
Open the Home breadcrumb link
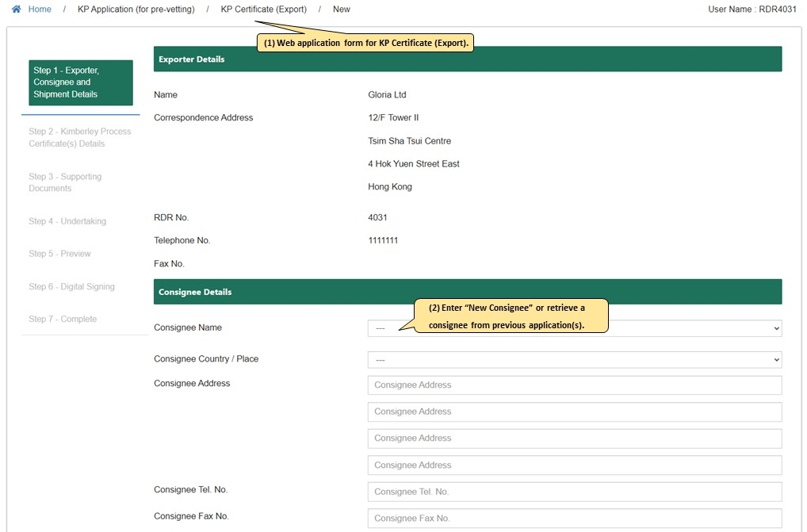pyautogui.click(x=40, y=10)
